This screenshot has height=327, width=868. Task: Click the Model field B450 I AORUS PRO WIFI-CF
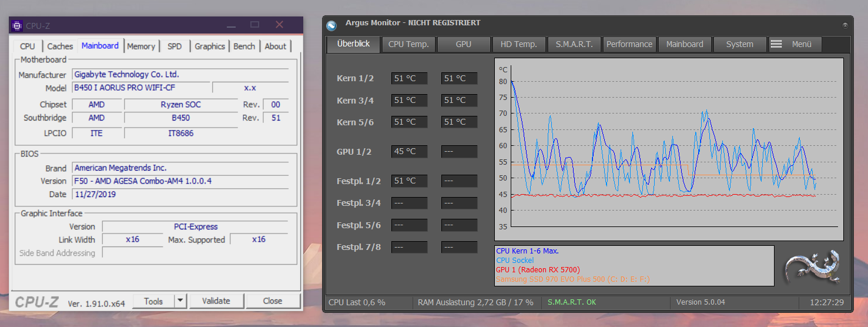click(x=141, y=88)
